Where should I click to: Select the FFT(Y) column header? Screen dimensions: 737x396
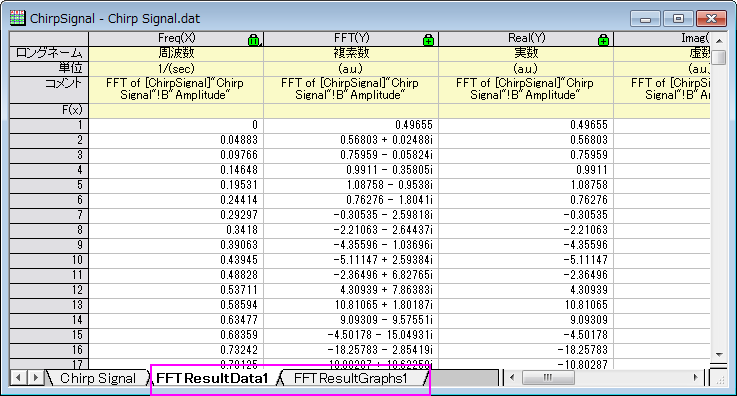[351, 39]
